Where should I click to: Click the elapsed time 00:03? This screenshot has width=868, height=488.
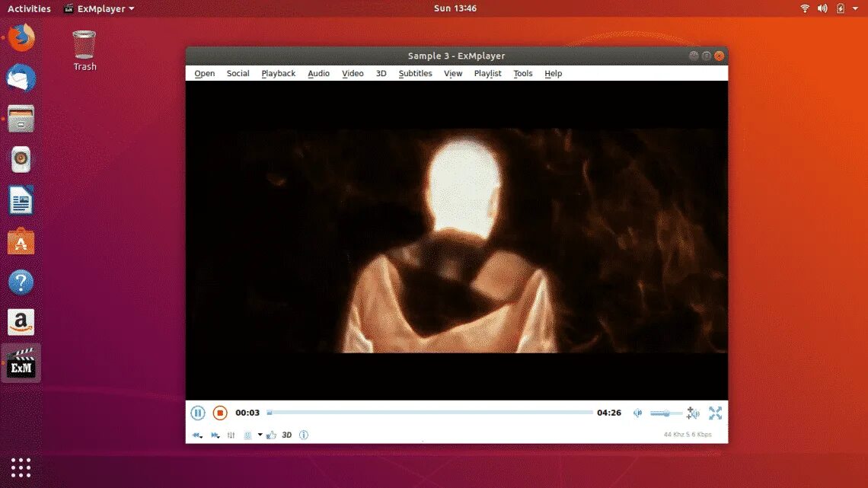[x=247, y=413]
